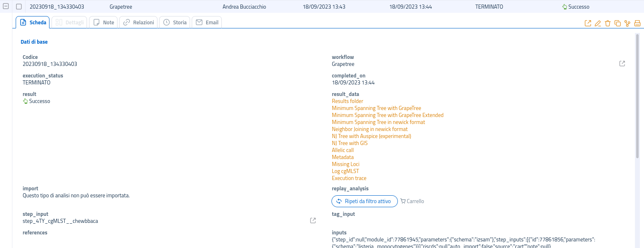
Task: Click the pencil edit card icon
Action: pyautogui.click(x=598, y=23)
